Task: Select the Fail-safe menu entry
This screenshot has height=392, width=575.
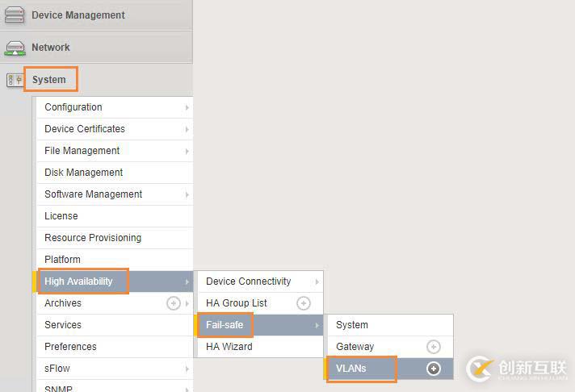Action: 225,325
